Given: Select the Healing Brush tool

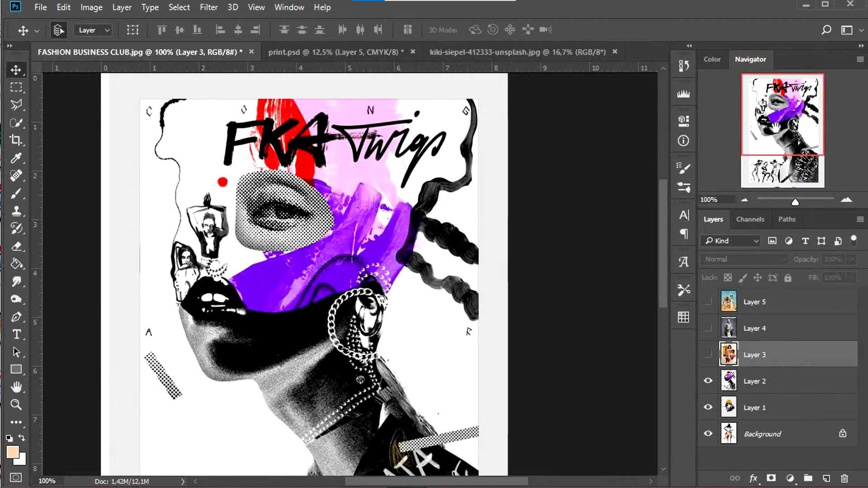Looking at the screenshot, I should (16, 175).
